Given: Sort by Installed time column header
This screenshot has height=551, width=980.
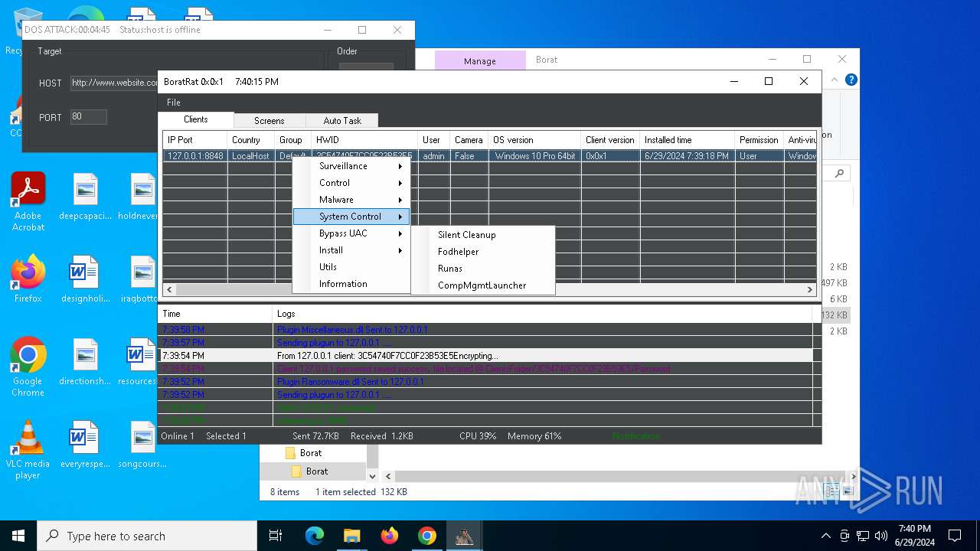Looking at the screenshot, I should click(x=687, y=140).
